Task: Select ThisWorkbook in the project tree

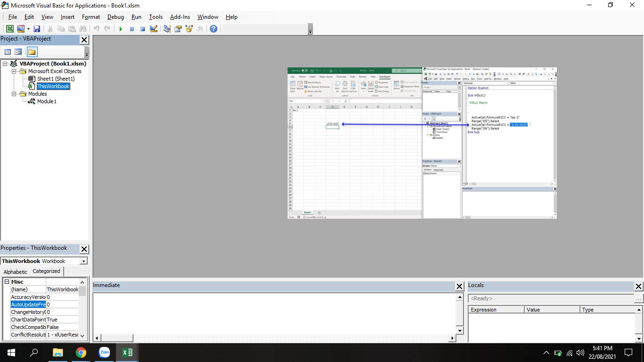Action: (x=53, y=86)
